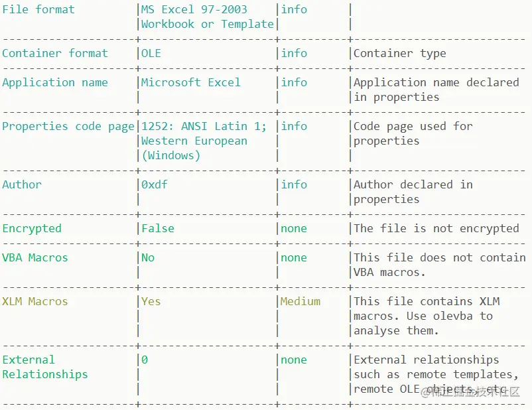Screen dimensions: 532x410
Task: Click the author value "0xdf"
Action: tap(155, 184)
